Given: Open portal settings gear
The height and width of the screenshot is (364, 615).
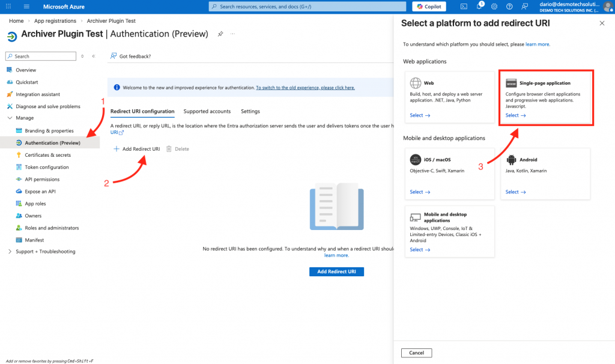Looking at the screenshot, I should (494, 6).
